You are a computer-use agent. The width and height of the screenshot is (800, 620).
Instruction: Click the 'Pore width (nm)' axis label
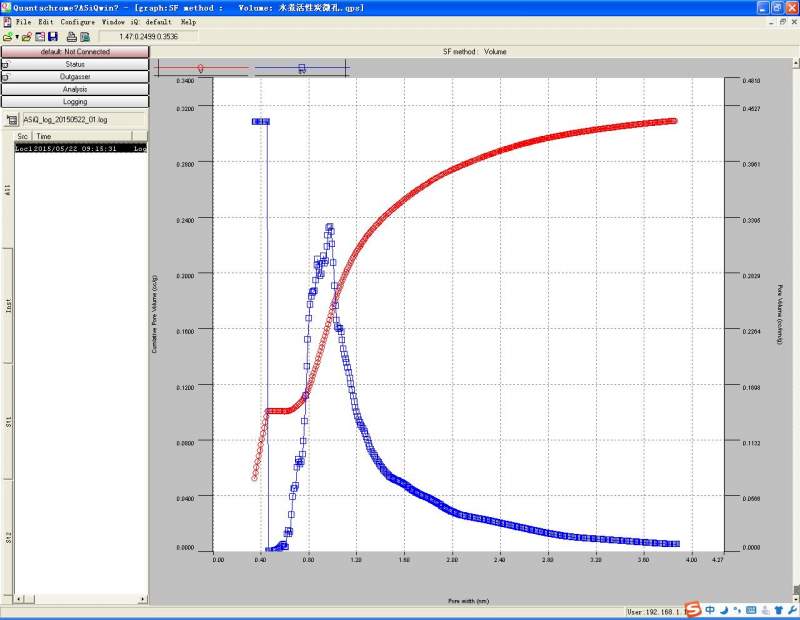click(468, 601)
